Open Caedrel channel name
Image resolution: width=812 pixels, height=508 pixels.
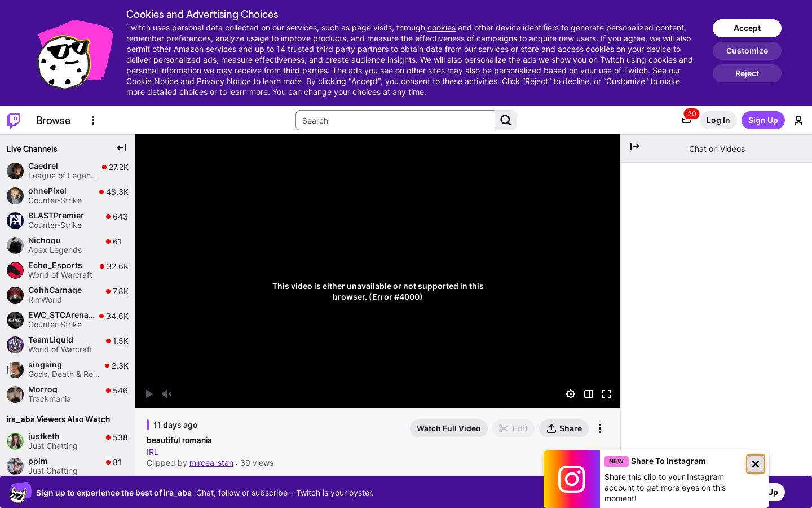click(43, 166)
